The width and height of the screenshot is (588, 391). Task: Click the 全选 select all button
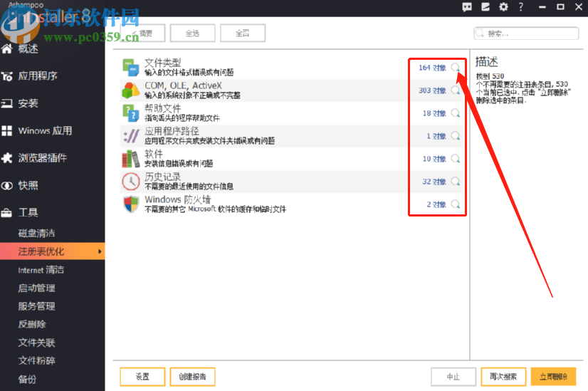point(193,33)
